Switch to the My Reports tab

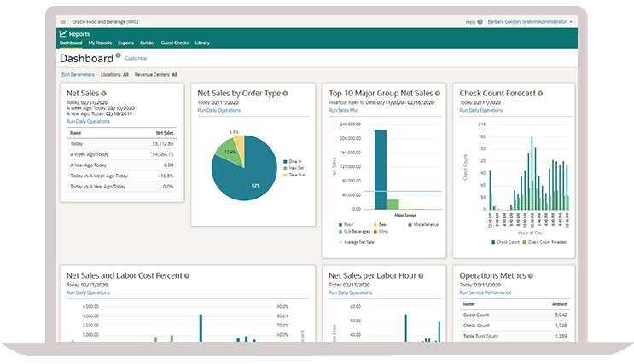[100, 43]
